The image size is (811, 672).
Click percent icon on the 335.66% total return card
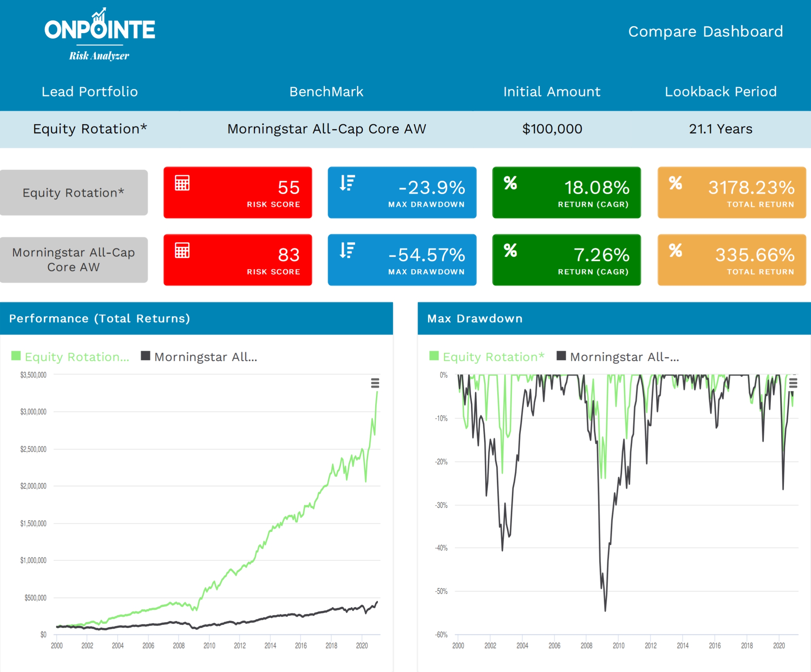point(676,250)
